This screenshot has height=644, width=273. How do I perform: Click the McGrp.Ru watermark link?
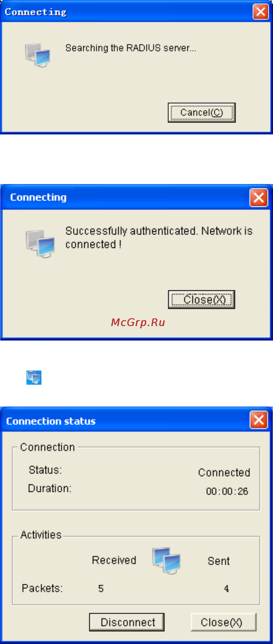pos(138,322)
